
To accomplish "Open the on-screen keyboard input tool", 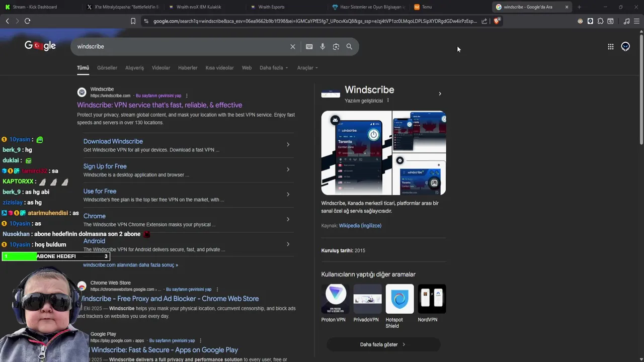I will click(309, 47).
